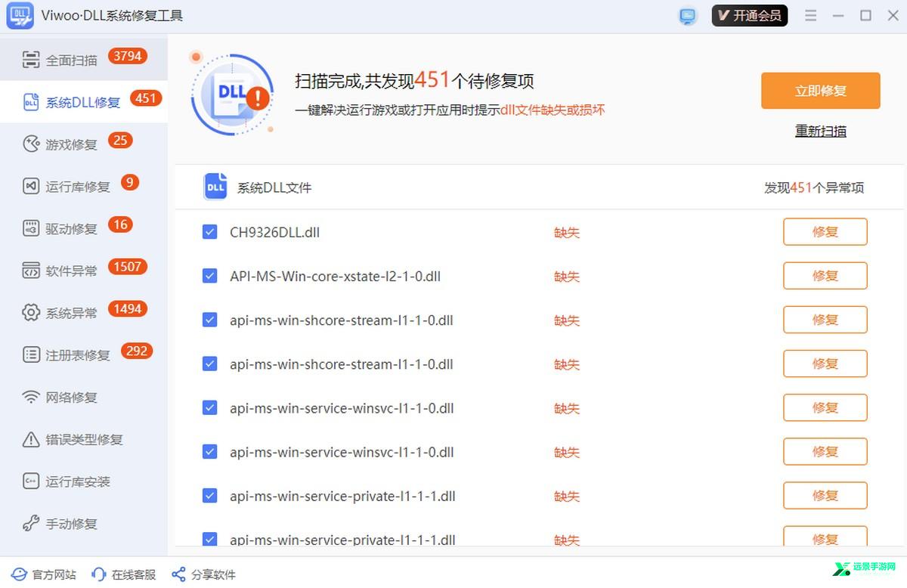Click the 注册表修复 list icon

click(31, 354)
